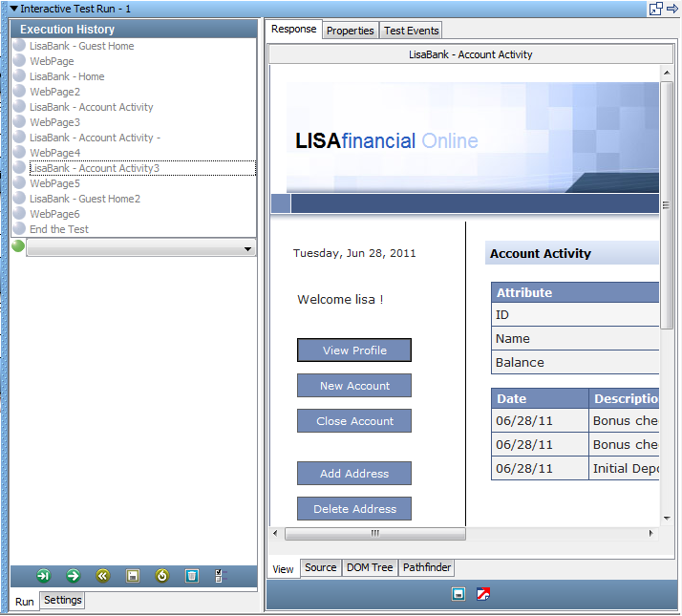Click the checklist options icon in Run toolbar

(221, 576)
